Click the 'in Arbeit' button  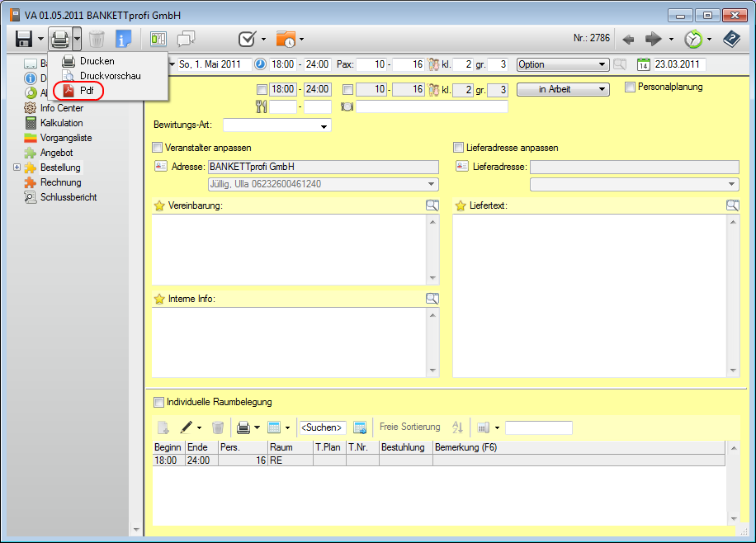coord(562,89)
